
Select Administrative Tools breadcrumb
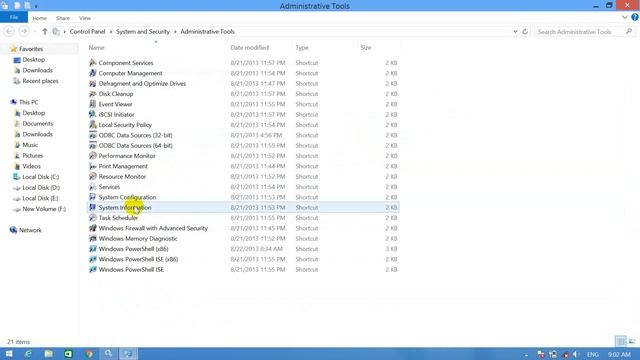207,31
